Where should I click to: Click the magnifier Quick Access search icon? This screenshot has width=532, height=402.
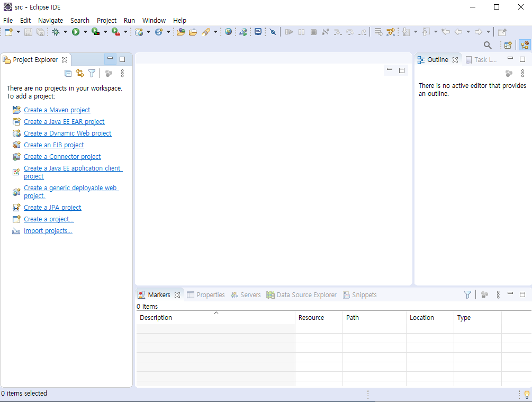point(488,45)
